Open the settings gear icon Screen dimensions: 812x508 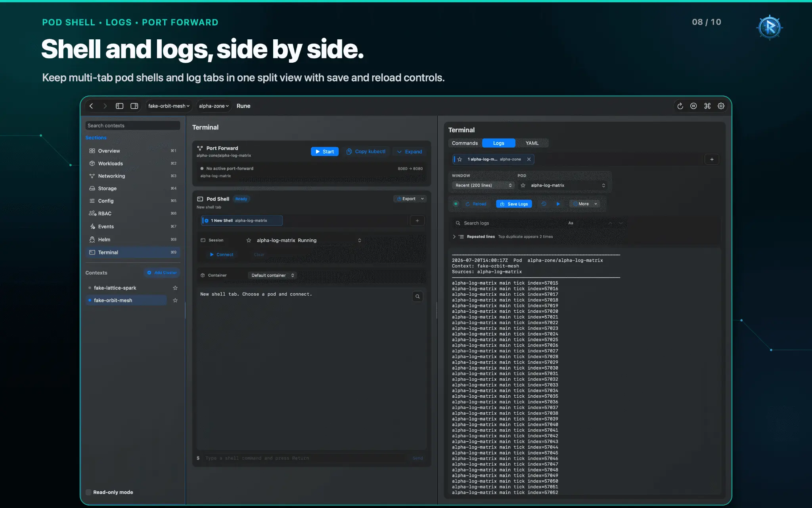point(721,106)
